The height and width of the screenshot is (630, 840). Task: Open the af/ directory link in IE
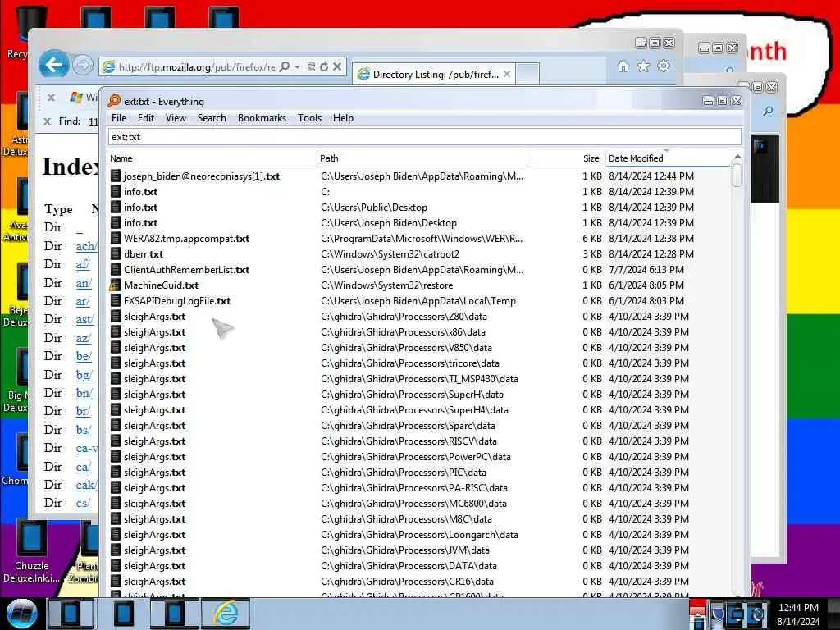click(83, 264)
